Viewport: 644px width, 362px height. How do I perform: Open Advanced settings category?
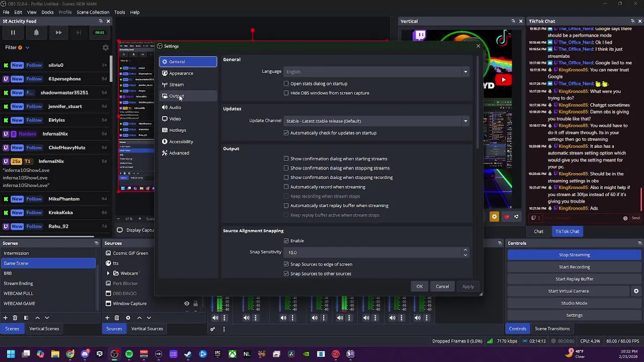[188, 153]
